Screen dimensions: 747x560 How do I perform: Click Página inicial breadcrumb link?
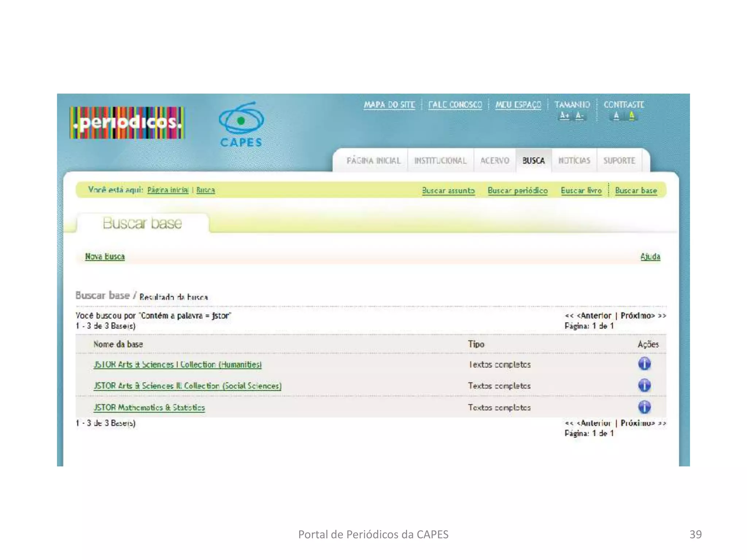[x=168, y=190]
